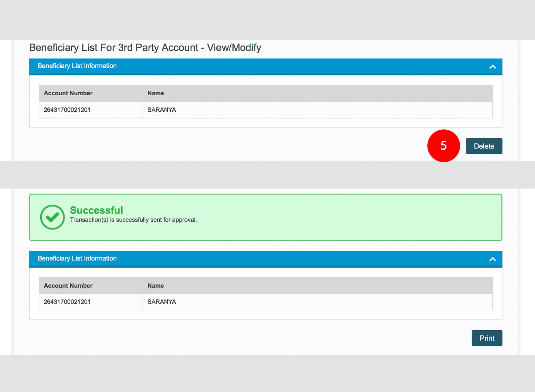Collapse the beneficiary panel above the Delete button
Viewport: 535px width, 392px height.
click(x=492, y=67)
